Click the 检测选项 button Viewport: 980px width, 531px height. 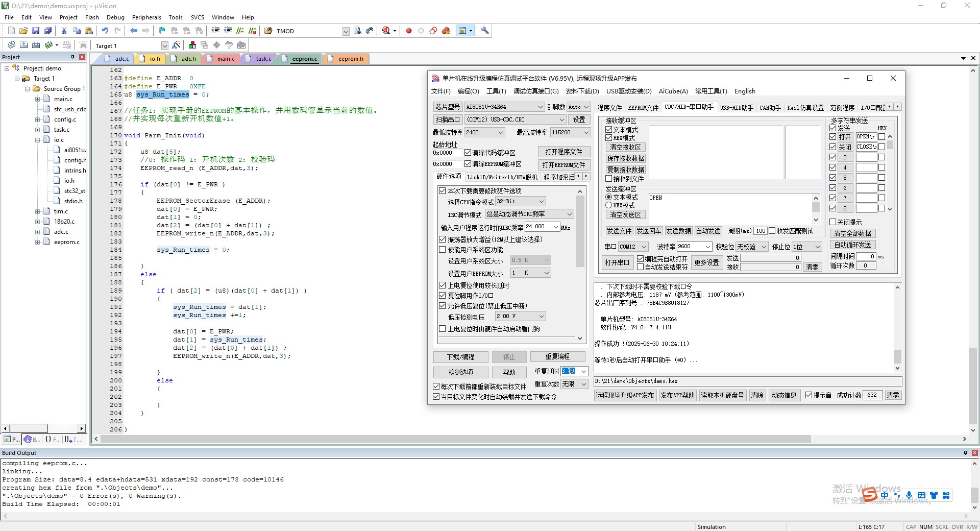(460, 372)
